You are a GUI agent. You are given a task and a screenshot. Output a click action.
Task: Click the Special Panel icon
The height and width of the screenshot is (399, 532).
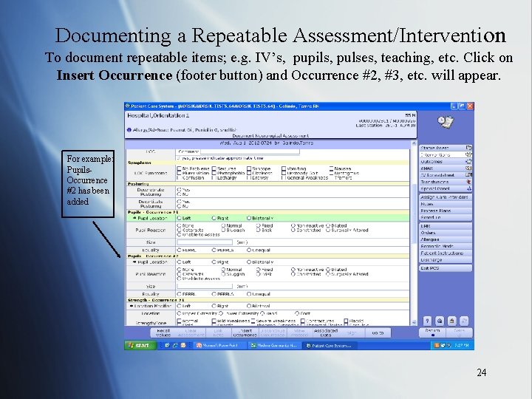(468, 188)
